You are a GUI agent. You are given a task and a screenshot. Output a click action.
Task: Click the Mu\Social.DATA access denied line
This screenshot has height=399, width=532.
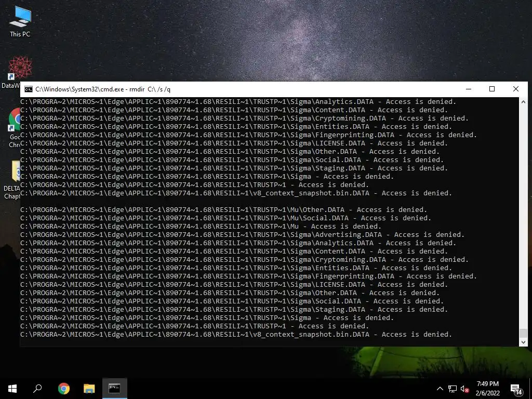tap(225, 218)
